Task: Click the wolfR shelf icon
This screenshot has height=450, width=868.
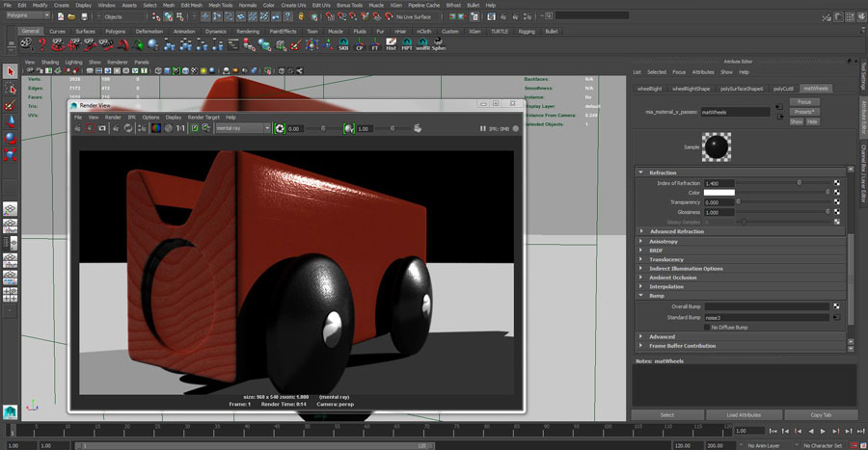Action: 423,44
